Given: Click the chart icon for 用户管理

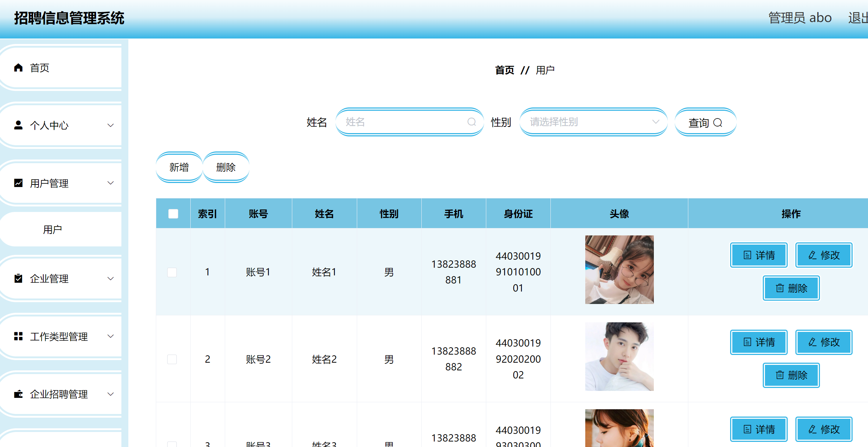Looking at the screenshot, I should coord(18,183).
